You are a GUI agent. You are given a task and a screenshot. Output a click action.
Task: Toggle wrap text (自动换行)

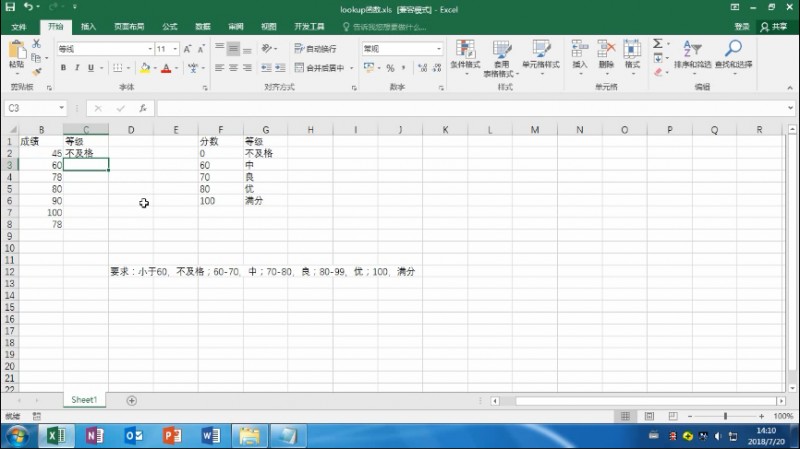coord(315,49)
